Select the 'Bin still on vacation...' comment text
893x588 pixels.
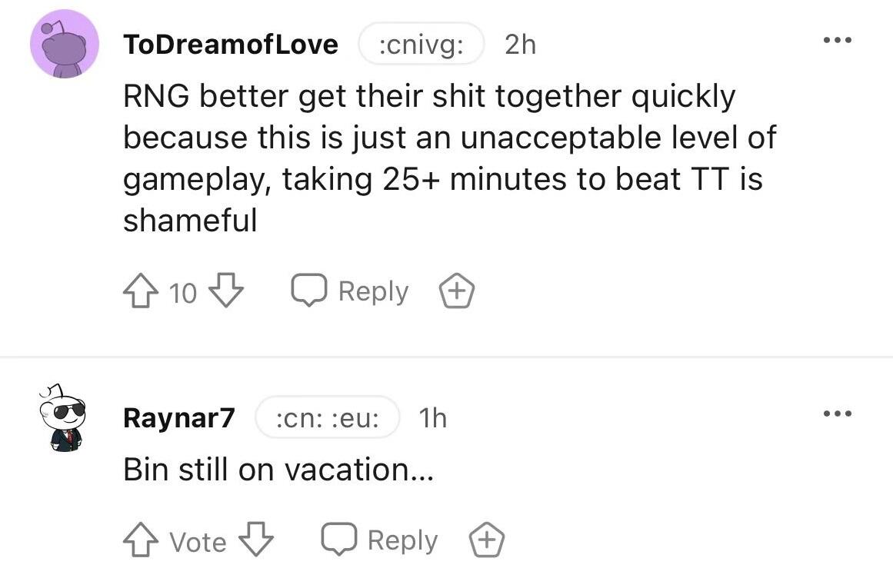tap(278, 470)
